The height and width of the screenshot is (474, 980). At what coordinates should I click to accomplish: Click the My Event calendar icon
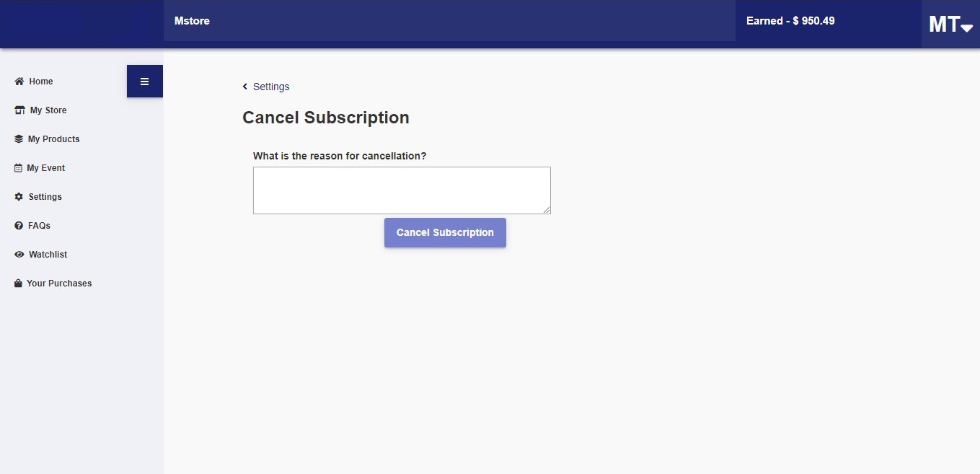tap(18, 168)
